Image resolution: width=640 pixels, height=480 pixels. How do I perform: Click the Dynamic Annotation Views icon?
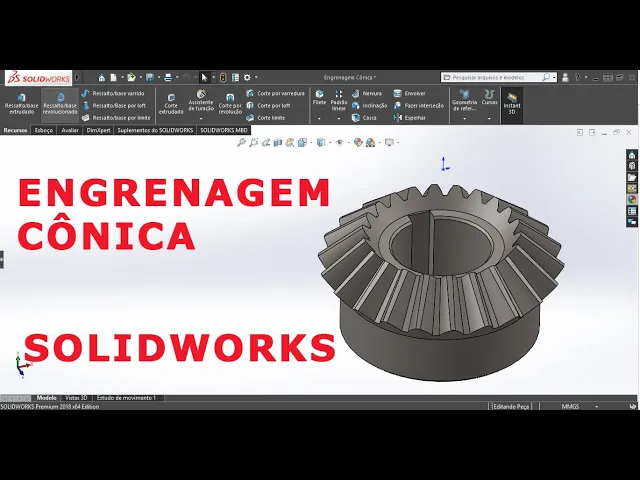(x=290, y=142)
